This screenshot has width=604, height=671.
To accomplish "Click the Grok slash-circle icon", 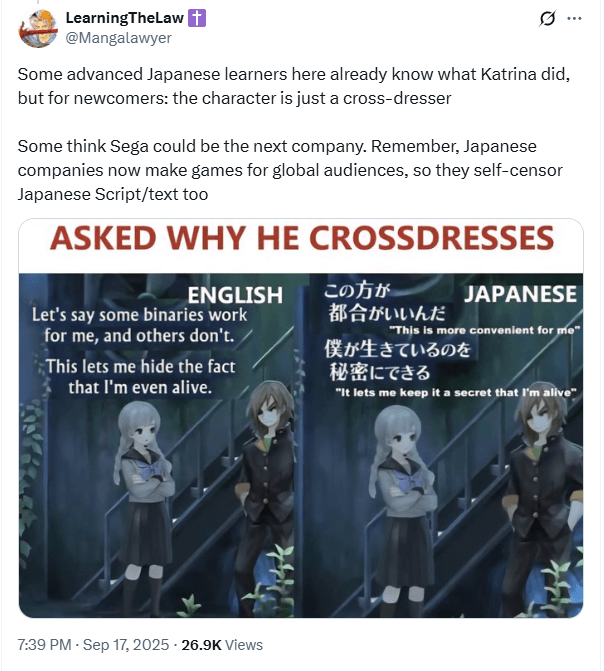I will pos(547,18).
